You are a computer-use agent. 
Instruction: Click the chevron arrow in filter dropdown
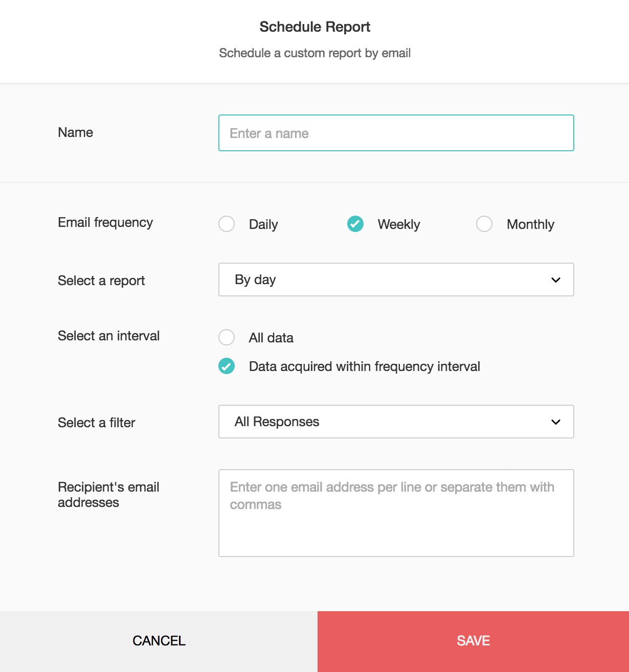(556, 422)
